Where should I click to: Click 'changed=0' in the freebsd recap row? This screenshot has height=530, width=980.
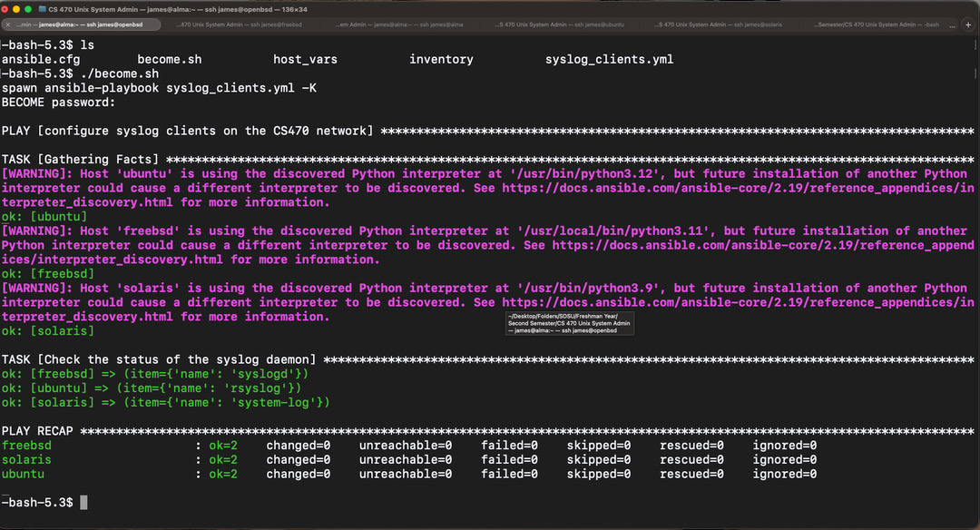click(299, 446)
